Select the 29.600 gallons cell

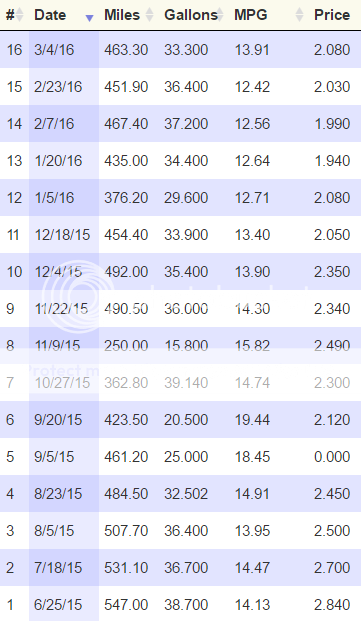tap(186, 198)
